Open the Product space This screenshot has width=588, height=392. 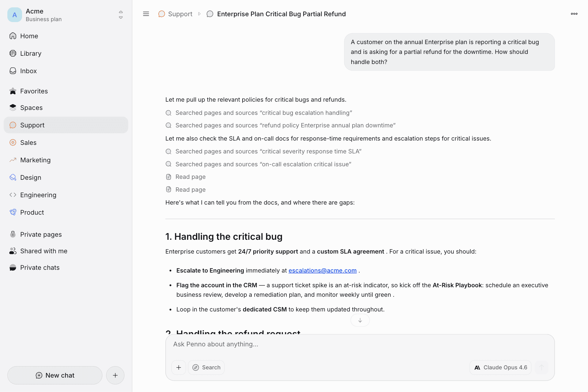pos(66,212)
